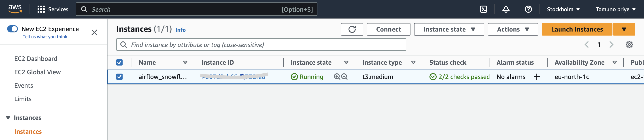This screenshot has height=140, width=644.
Task: Sort by Availability Zone column arrow
Action: [x=614, y=62]
